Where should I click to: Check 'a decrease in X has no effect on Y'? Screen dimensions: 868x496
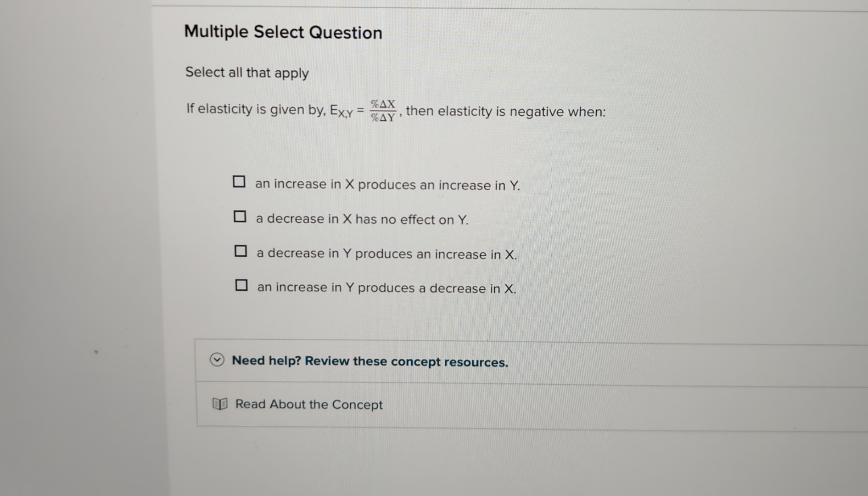240,215
